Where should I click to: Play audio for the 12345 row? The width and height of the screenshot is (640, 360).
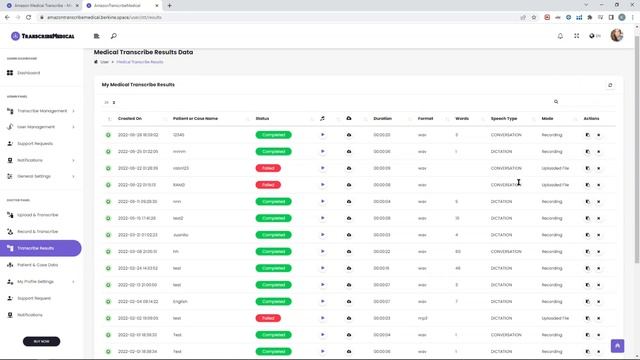click(322, 135)
